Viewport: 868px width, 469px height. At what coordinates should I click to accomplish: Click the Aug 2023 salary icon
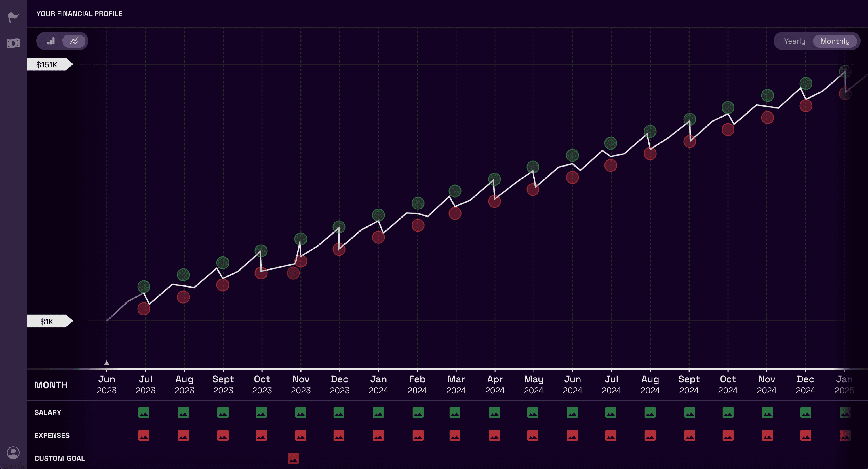click(x=183, y=412)
